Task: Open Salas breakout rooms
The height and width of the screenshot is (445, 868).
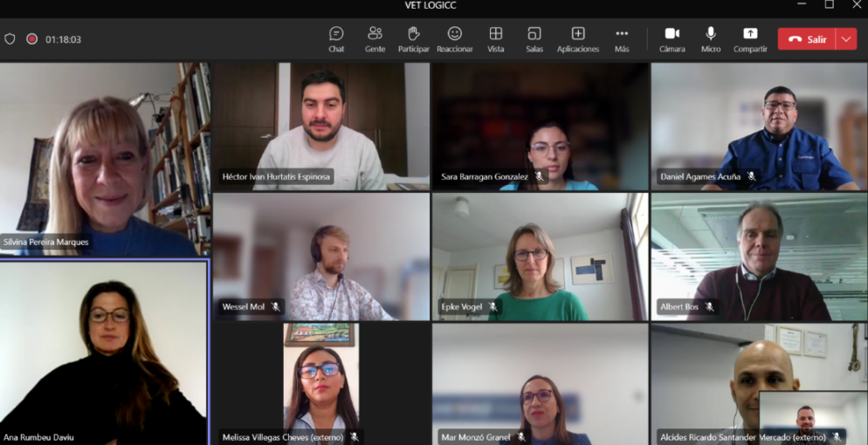Action: click(x=534, y=39)
